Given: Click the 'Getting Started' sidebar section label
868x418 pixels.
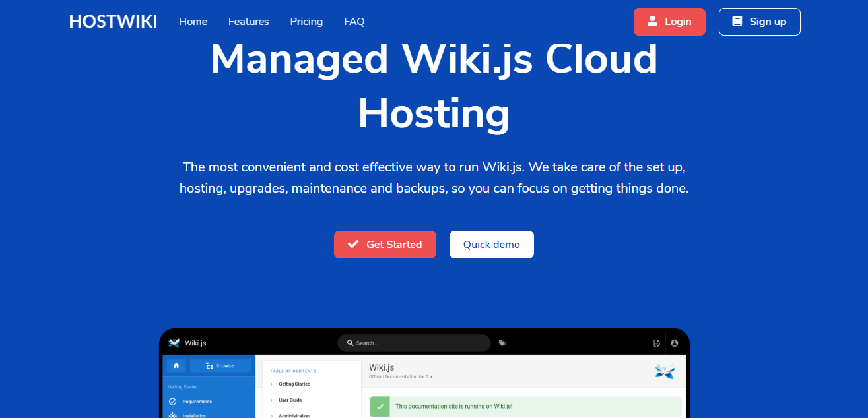Looking at the screenshot, I should tap(183, 387).
